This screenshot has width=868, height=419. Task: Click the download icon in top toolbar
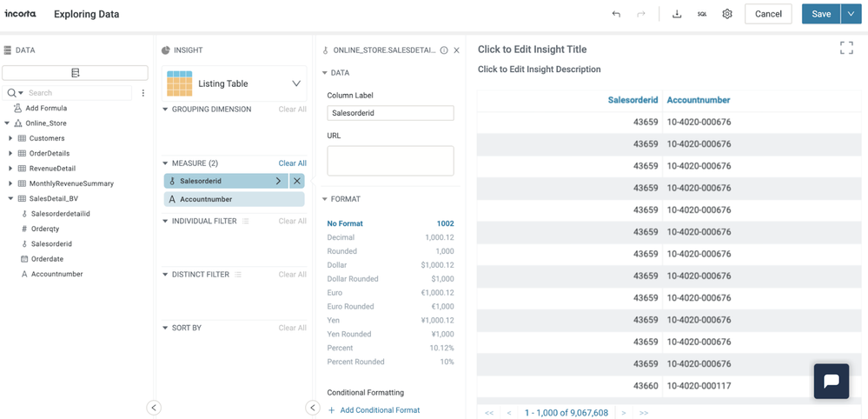pos(677,14)
